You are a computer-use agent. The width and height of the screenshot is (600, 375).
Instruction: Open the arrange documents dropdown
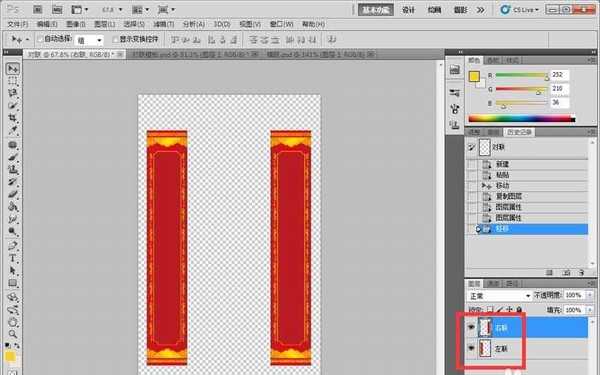(140, 10)
